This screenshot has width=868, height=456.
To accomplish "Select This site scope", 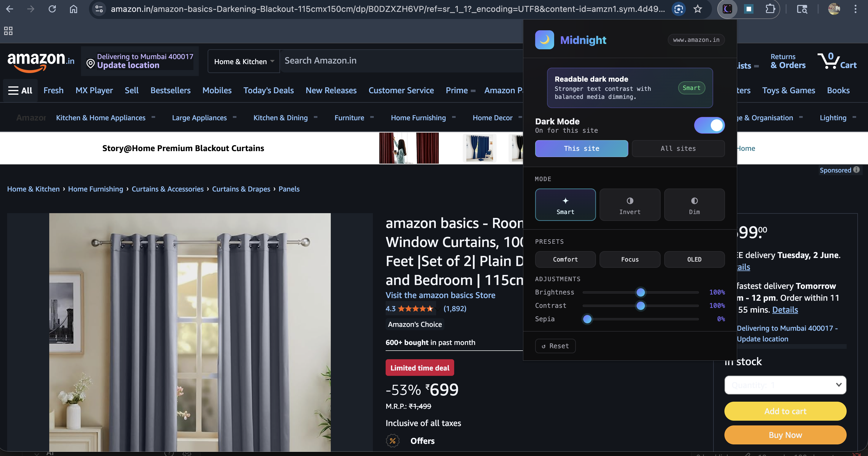I will click(x=581, y=148).
